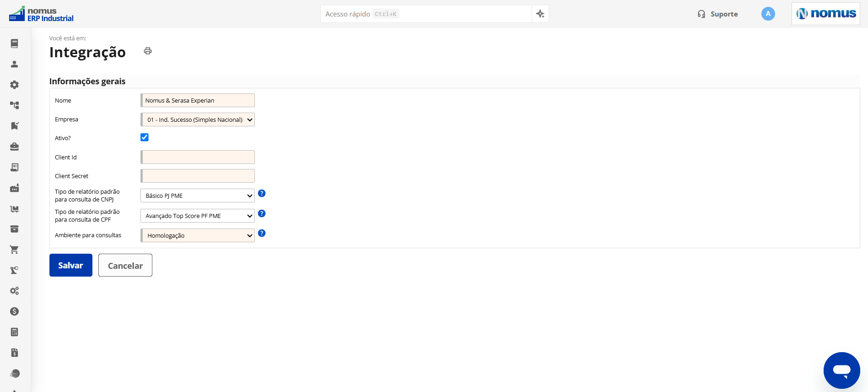
Task: Click the Cancelar button
Action: click(x=125, y=265)
